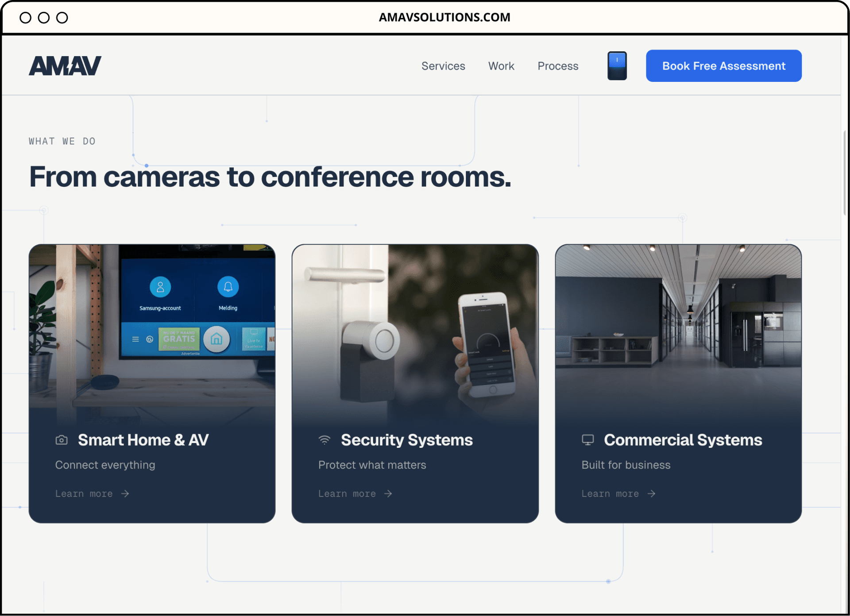Viewport: 850px width, 616px height.
Task: Click Learn more under Built for business
Action: [x=610, y=493]
